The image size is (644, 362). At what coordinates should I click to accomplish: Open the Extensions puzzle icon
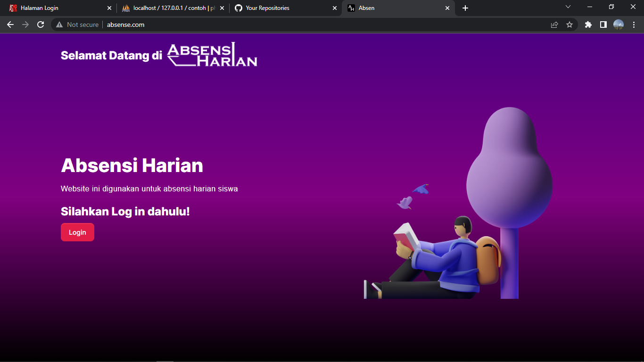(588, 25)
